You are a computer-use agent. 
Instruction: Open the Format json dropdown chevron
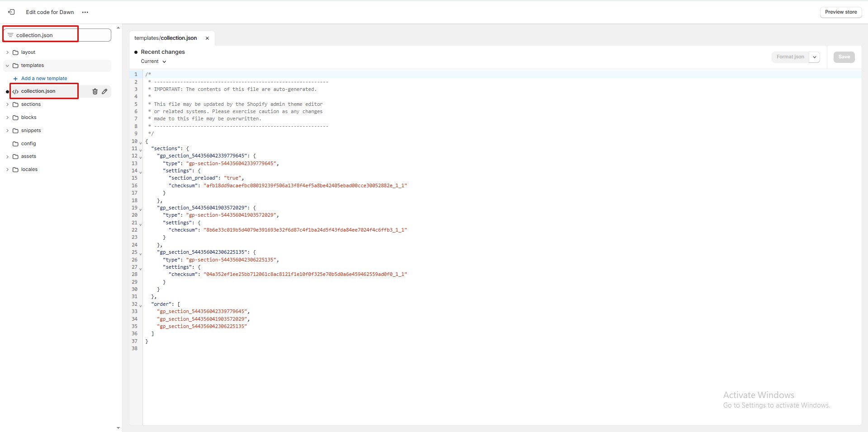click(814, 57)
